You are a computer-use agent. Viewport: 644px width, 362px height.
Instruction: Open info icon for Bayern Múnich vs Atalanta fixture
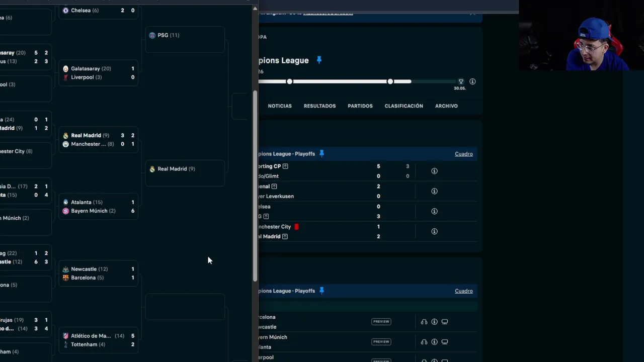(434, 342)
